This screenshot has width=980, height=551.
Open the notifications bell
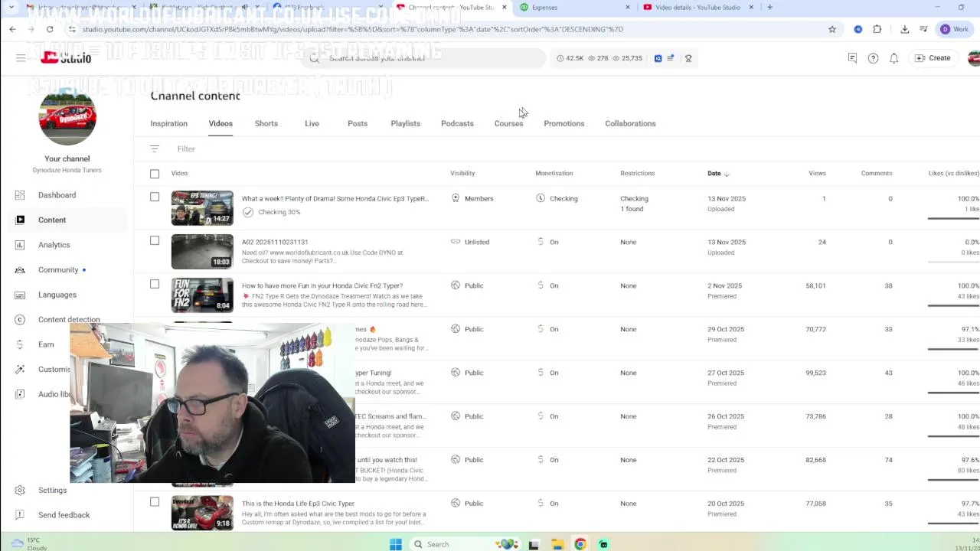coord(893,58)
